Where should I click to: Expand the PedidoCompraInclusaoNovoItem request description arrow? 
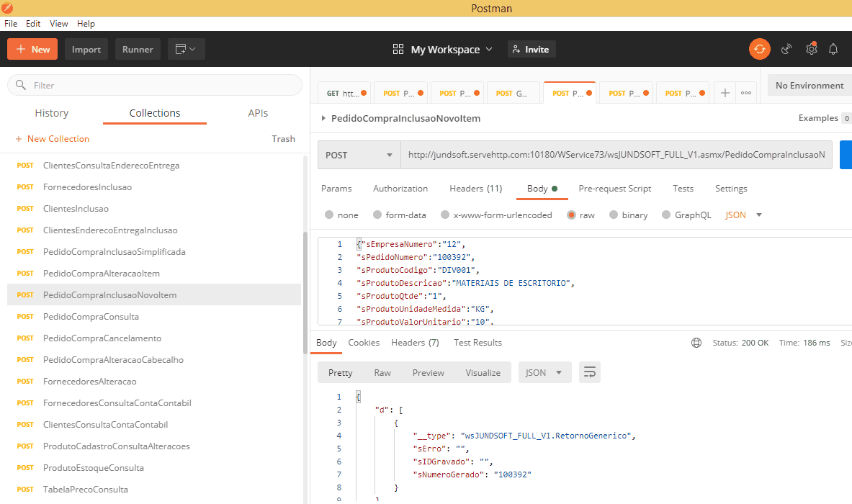(323, 118)
